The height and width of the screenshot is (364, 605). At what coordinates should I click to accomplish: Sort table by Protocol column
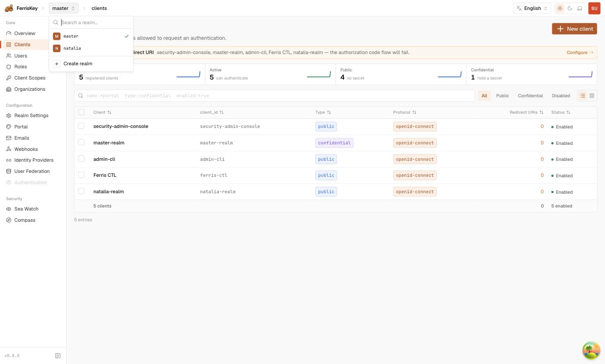click(405, 112)
